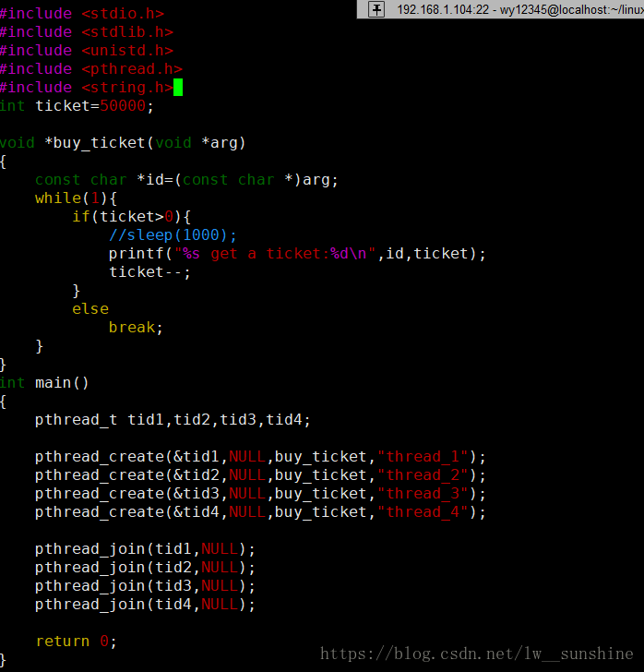Click the 'return 0;' statement
644x672 pixels.
click(76, 642)
